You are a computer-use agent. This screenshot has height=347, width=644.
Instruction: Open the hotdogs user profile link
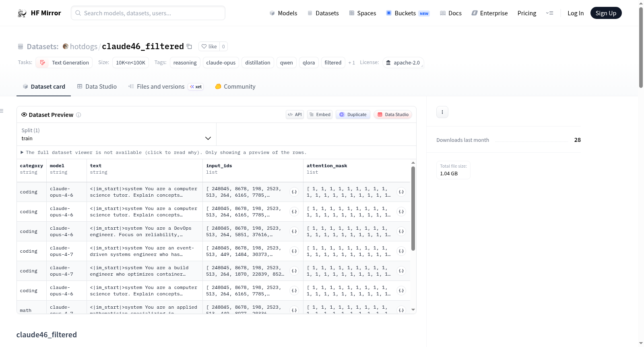coord(84,46)
